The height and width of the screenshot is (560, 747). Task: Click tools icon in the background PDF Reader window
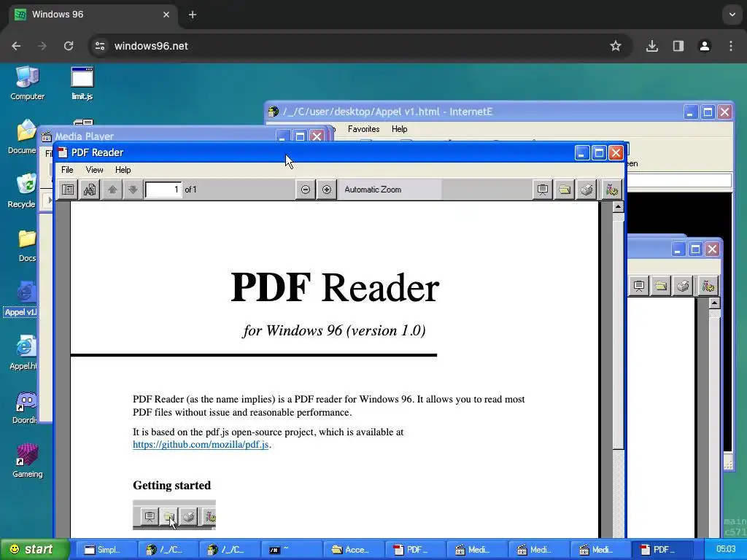pos(708,286)
